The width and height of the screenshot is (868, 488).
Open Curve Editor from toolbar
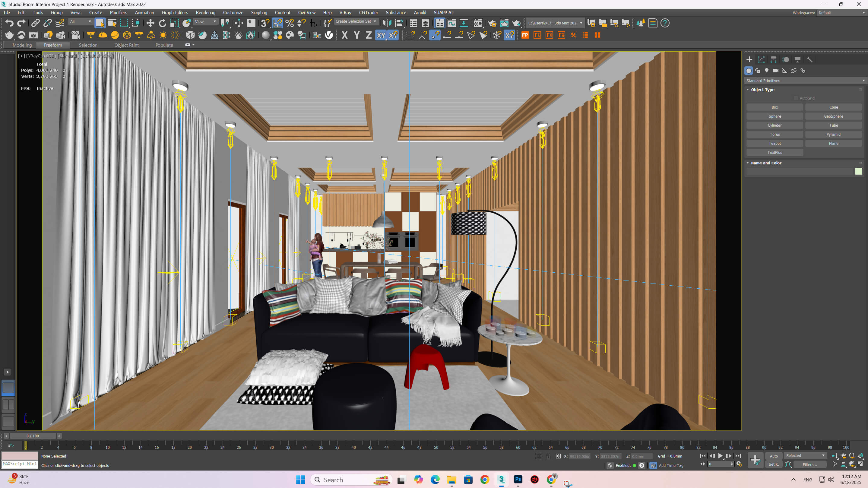452,23
